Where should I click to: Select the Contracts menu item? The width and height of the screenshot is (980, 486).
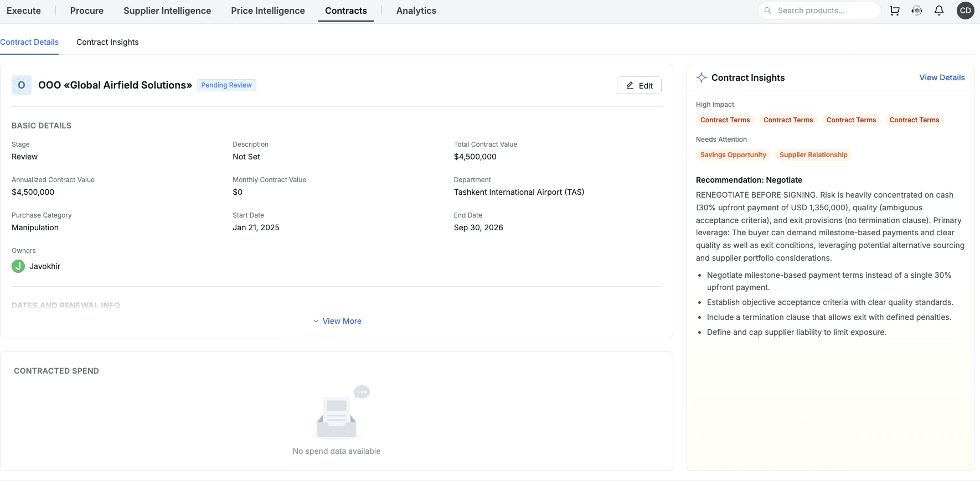pyautogui.click(x=346, y=11)
